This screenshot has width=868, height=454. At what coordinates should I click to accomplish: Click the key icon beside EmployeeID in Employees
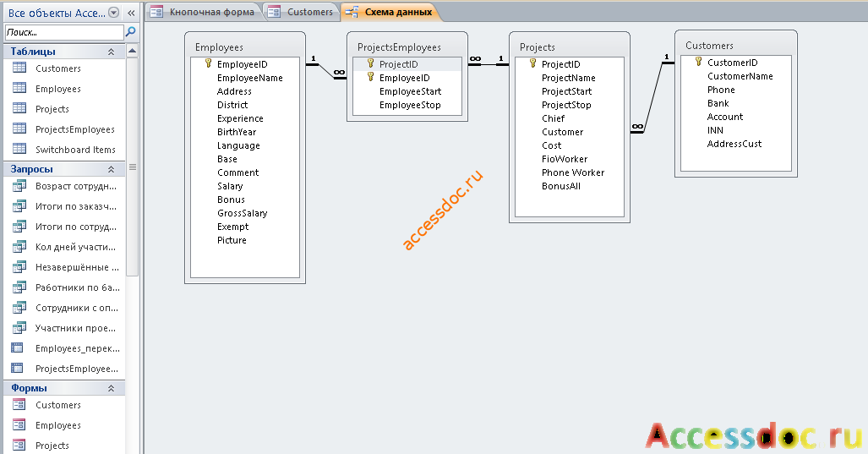208,63
